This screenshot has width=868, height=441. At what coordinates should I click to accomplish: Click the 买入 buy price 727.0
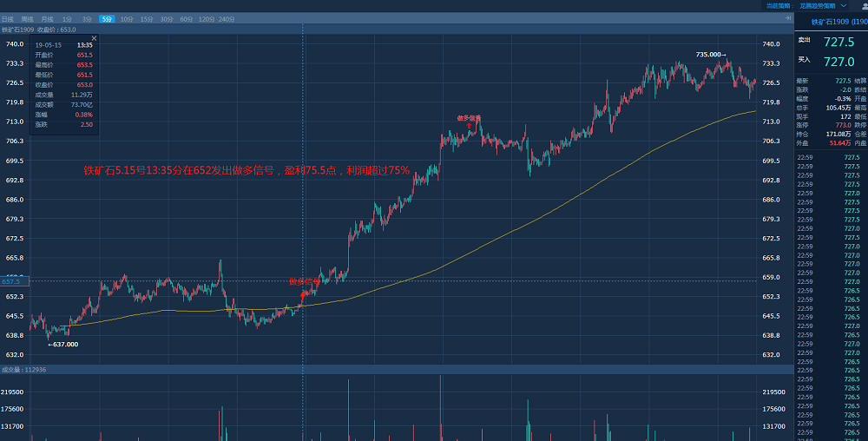click(x=838, y=62)
